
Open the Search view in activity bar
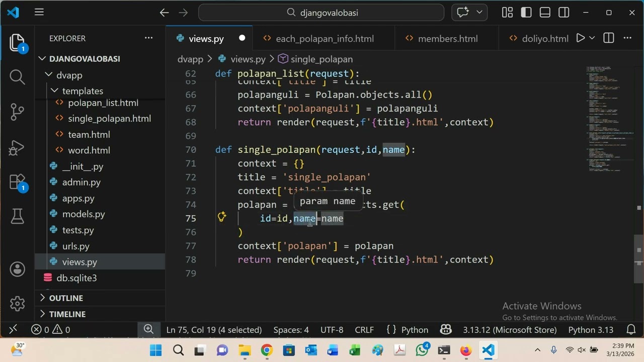click(17, 77)
